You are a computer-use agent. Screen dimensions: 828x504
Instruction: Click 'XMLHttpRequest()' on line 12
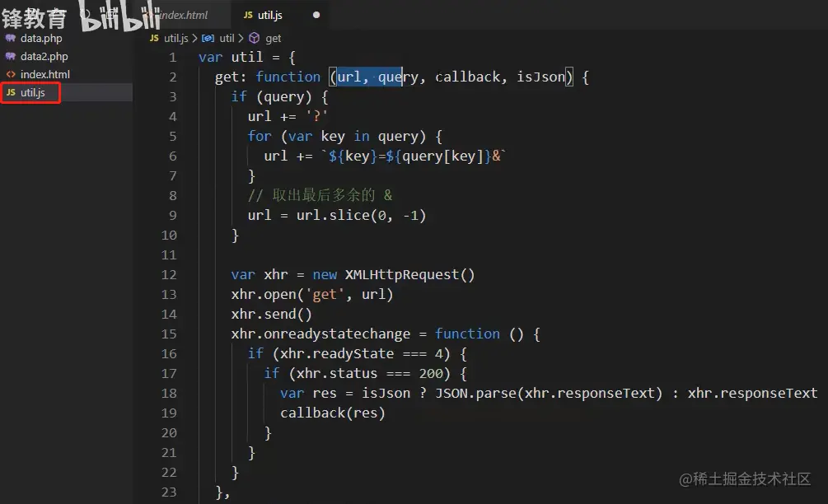(x=409, y=275)
